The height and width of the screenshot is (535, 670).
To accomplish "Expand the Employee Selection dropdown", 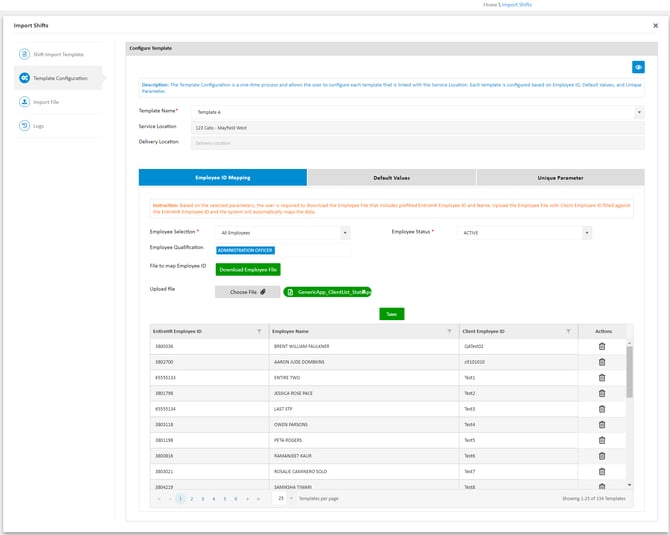I will pos(345,233).
